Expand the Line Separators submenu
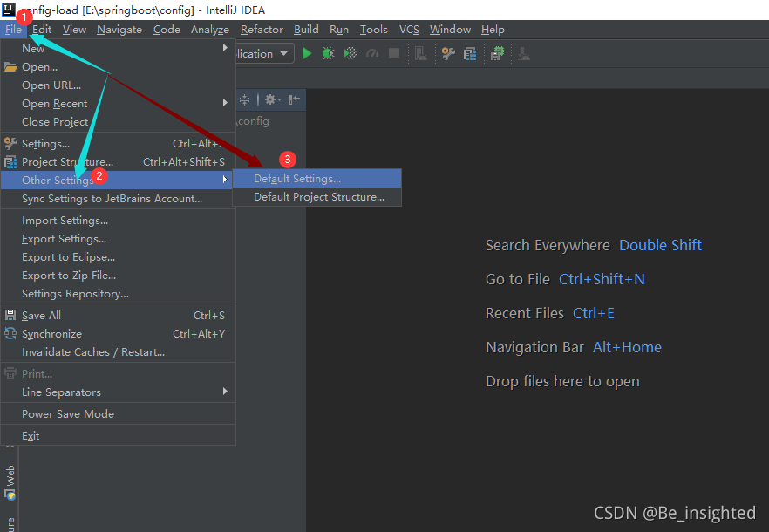Image resolution: width=769 pixels, height=532 pixels. point(119,392)
